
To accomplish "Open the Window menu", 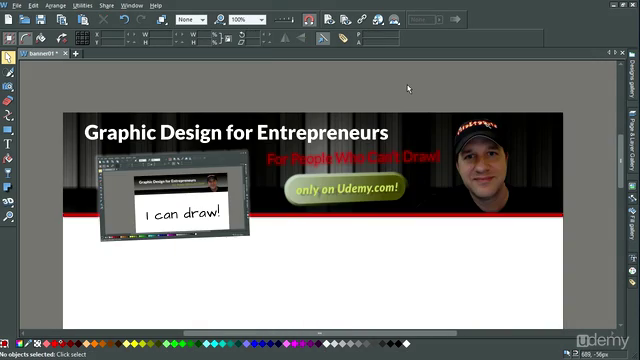I will click(132, 6).
